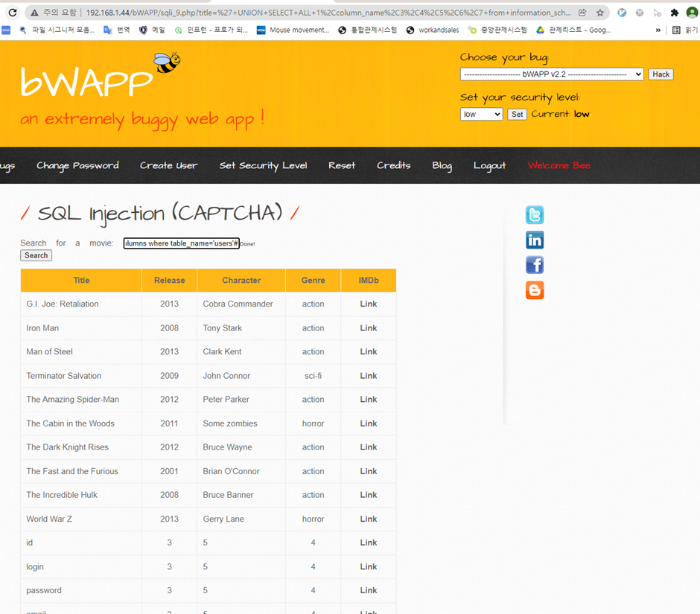Show more bookmarks with the chevron
Screen dimensions: 700x614
[x=658, y=30]
